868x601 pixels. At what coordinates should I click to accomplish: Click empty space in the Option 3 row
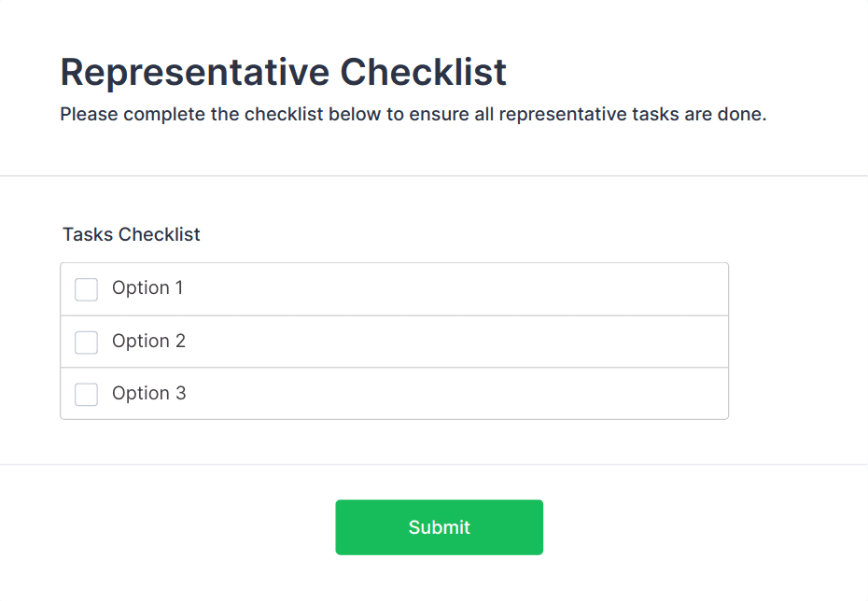(x=467, y=394)
